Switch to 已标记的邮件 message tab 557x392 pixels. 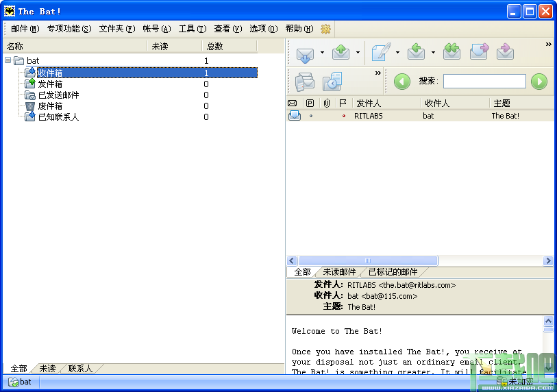click(x=393, y=272)
